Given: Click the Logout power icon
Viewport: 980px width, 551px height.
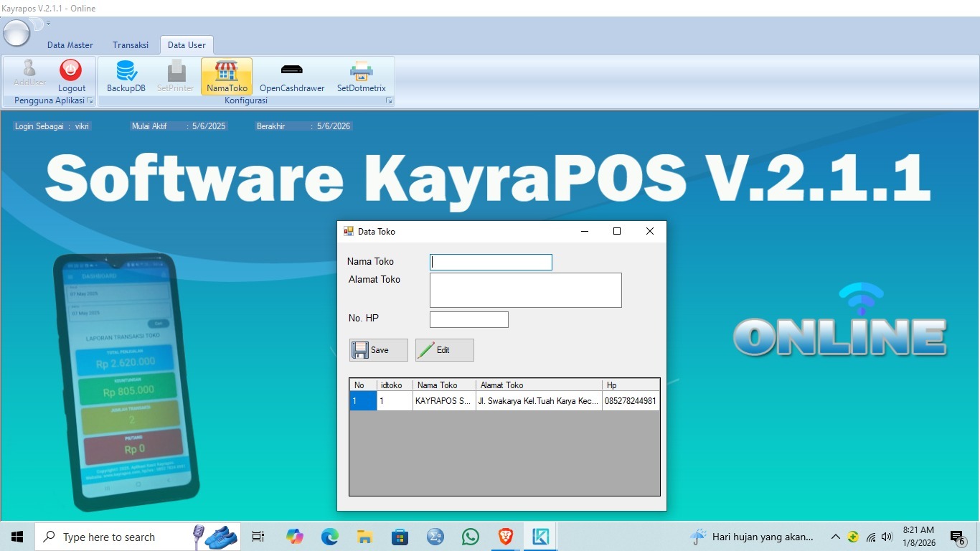Looking at the screenshot, I should pos(71,72).
